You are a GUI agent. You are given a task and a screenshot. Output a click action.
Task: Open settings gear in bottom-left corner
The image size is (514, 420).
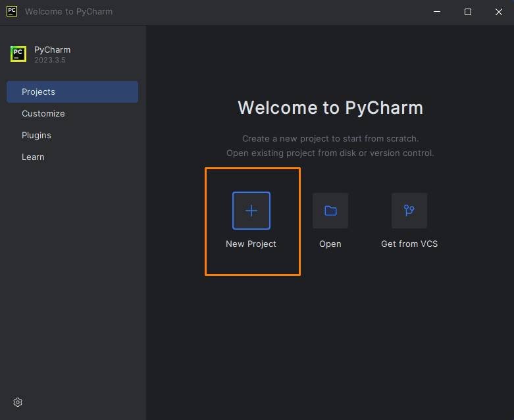pos(18,402)
